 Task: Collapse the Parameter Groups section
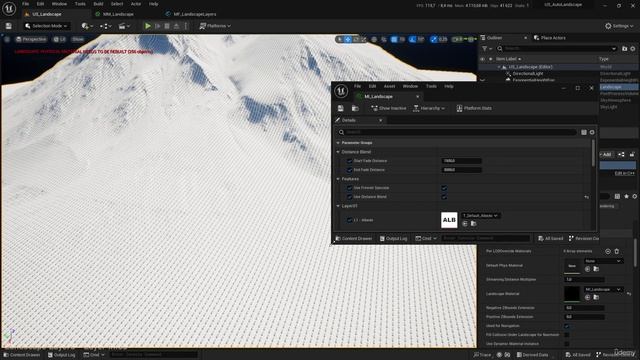click(338, 143)
